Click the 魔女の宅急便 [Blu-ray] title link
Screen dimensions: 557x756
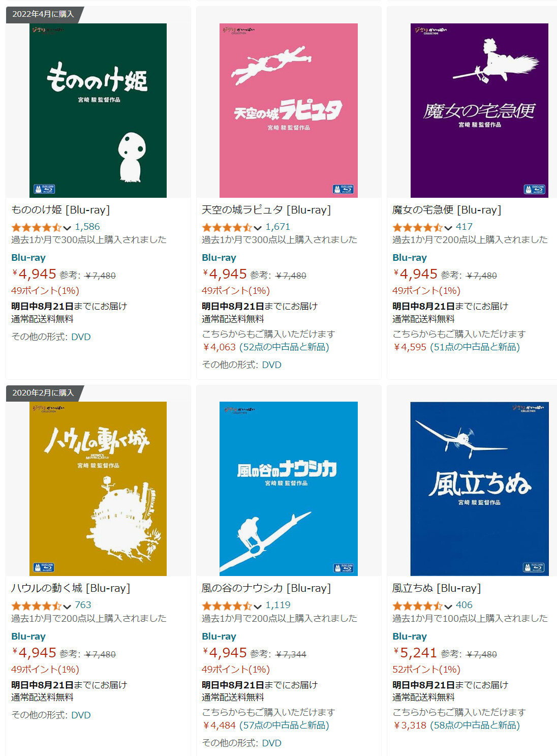click(447, 209)
